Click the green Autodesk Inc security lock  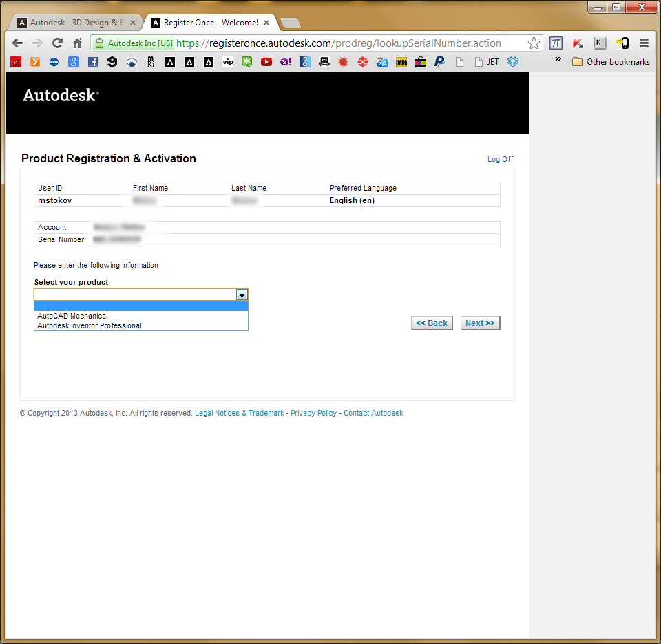134,43
